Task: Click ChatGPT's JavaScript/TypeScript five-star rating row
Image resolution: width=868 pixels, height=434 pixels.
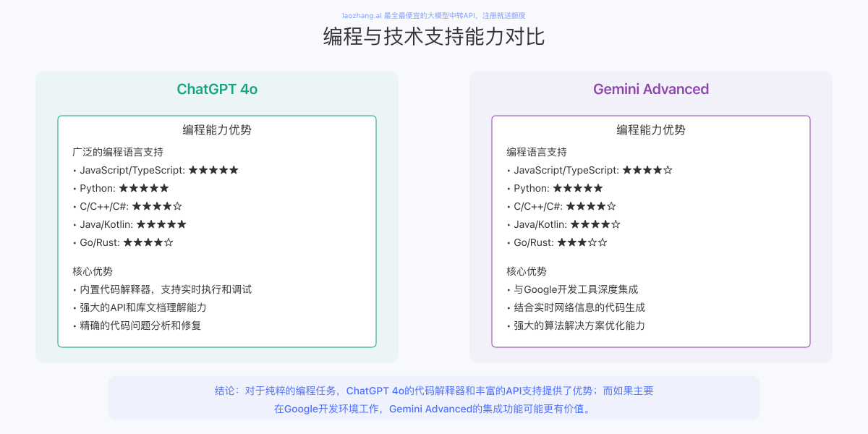Action: coord(156,170)
